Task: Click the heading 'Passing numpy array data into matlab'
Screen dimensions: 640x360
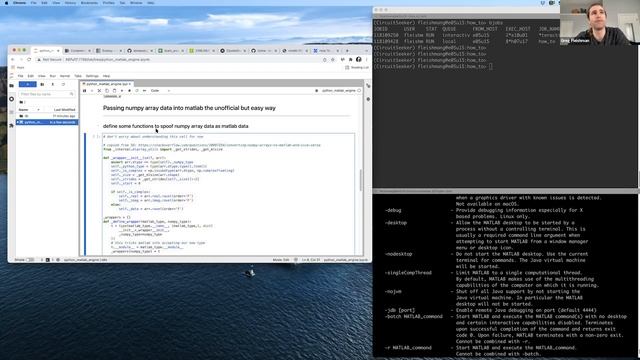Action: click(x=189, y=108)
